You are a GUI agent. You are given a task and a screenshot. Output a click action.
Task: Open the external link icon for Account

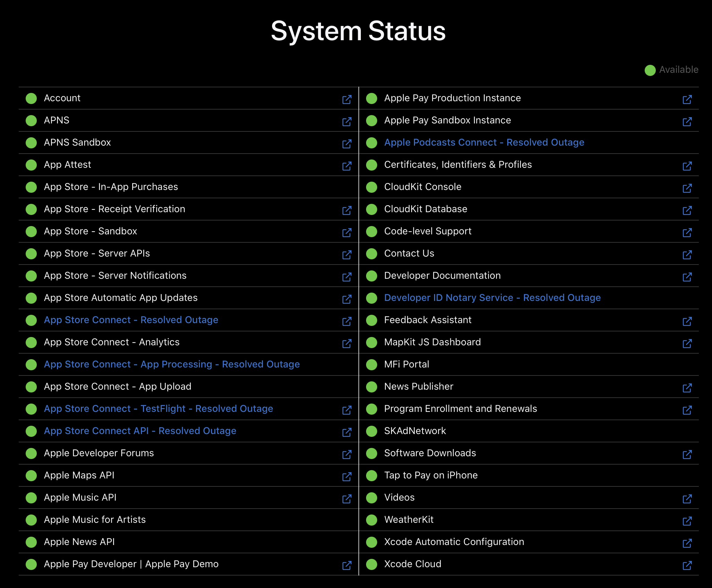[347, 100]
